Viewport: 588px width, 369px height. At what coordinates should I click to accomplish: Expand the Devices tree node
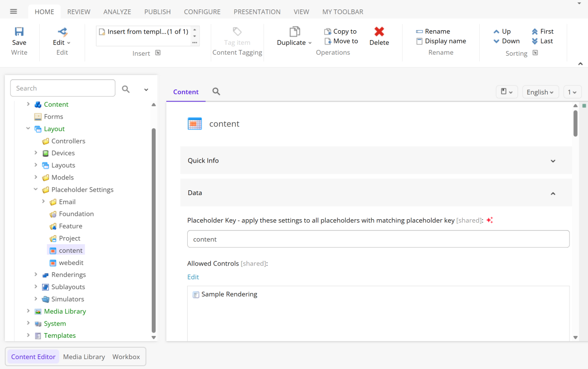pos(36,153)
